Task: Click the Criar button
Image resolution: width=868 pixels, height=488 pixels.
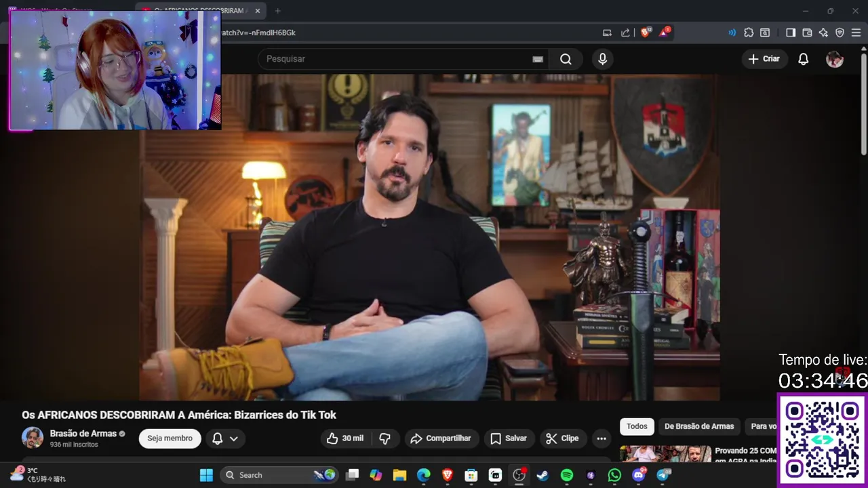Action: pos(764,59)
